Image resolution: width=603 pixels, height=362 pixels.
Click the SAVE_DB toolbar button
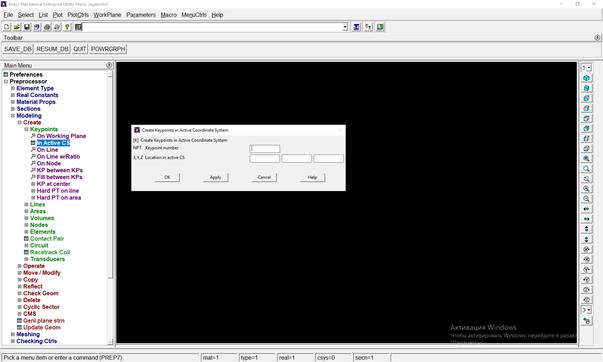click(x=18, y=49)
